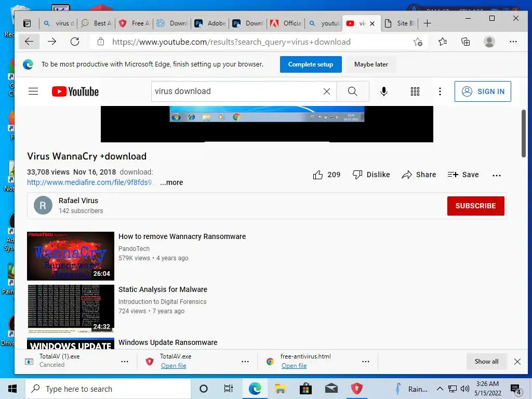Close the active YouTube tab
Viewport: 532px width, 399px height.
372,23
